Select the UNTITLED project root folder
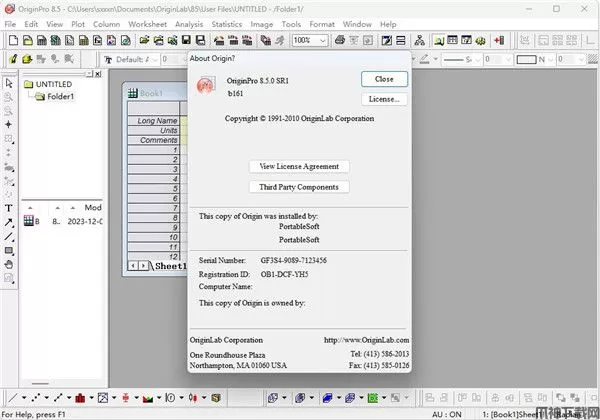Viewport: 600px width, 420px height. click(x=55, y=84)
